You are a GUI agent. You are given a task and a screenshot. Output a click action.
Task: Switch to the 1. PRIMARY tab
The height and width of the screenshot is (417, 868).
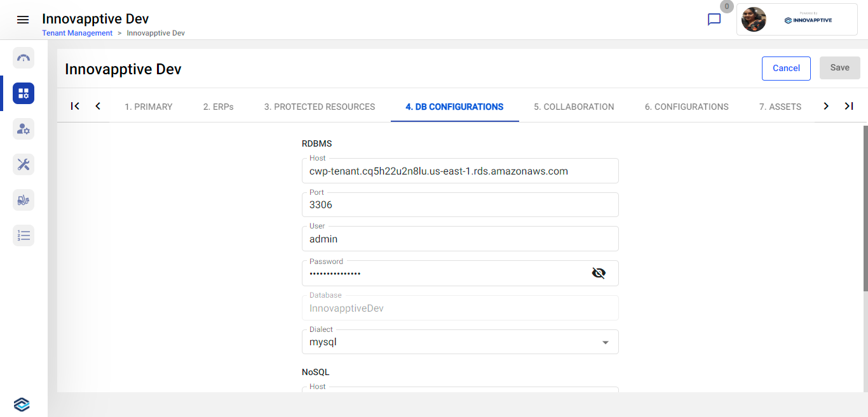(x=149, y=107)
